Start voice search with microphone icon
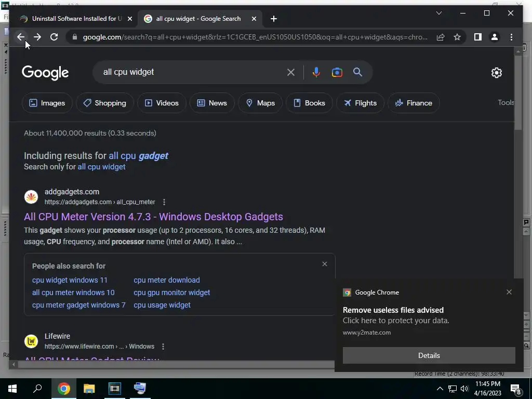Image resolution: width=532 pixels, height=399 pixels. (316, 72)
